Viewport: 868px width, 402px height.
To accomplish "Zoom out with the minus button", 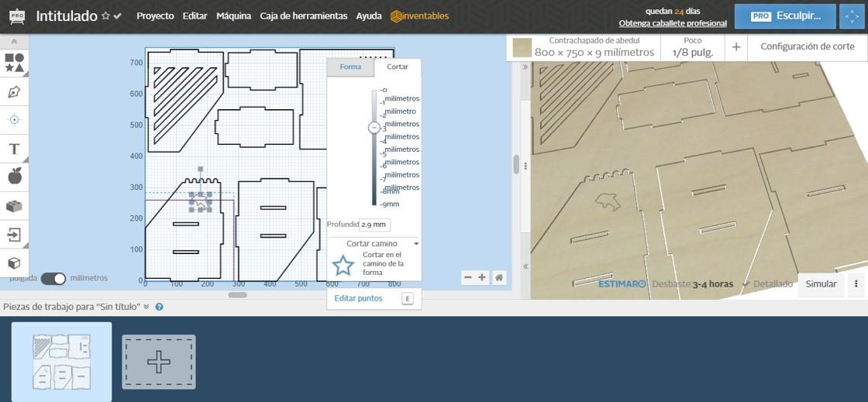I will coord(468,277).
